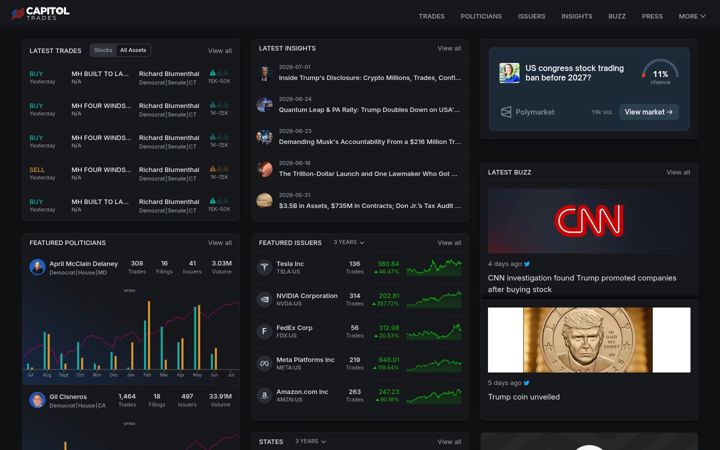The image size is (720, 450).
Task: Click the '33.91M Volume' stat for Cisneros
Action: 220,400
